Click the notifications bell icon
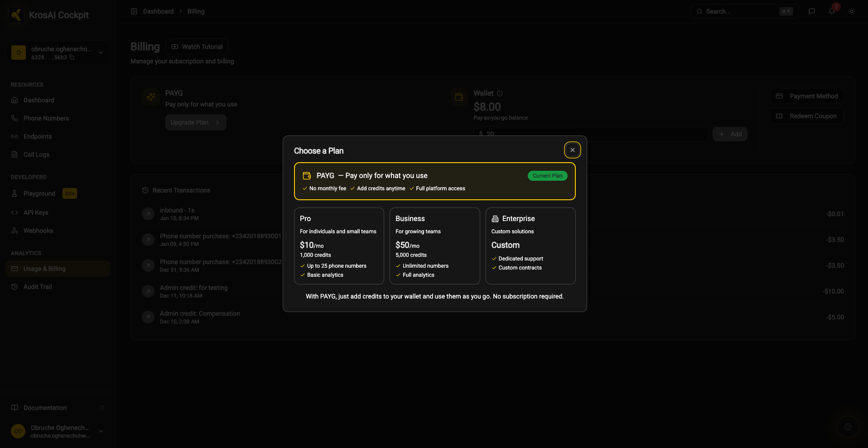Viewport: 868px width, 448px height. tap(832, 11)
